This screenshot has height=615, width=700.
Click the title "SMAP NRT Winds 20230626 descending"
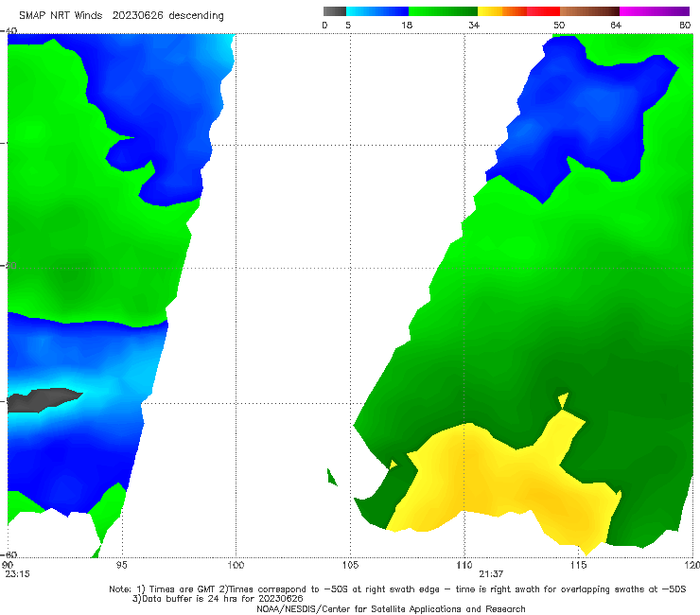[121, 16]
